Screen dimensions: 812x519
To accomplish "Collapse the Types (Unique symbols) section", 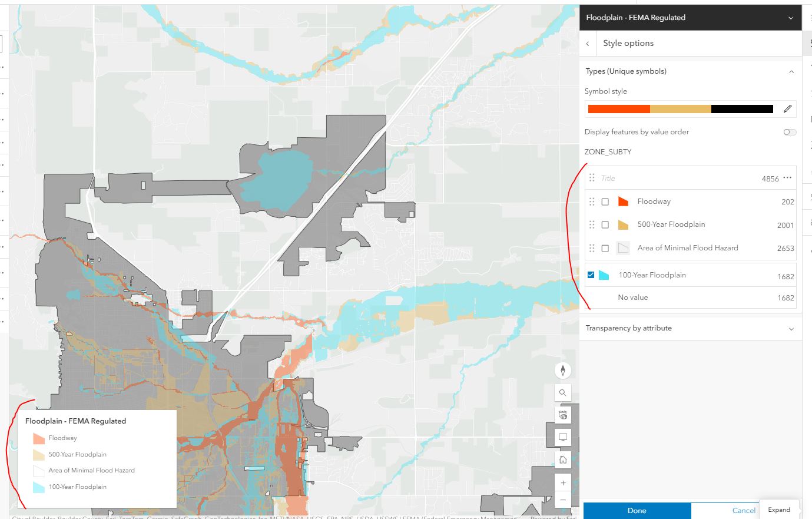I will pos(792,71).
